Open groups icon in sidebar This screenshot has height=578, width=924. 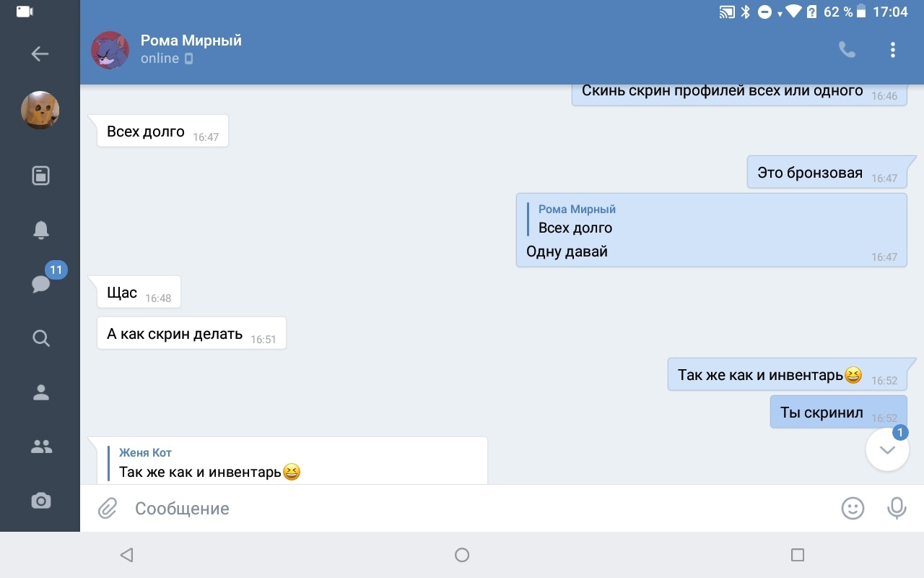point(40,447)
